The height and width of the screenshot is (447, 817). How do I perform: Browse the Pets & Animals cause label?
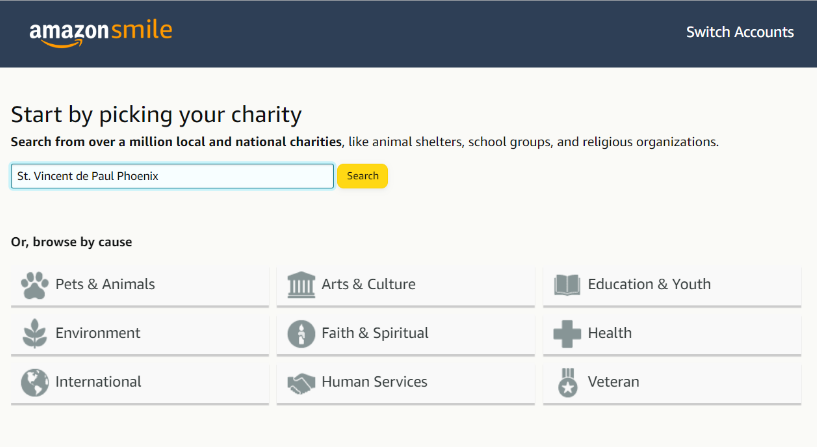(x=105, y=284)
